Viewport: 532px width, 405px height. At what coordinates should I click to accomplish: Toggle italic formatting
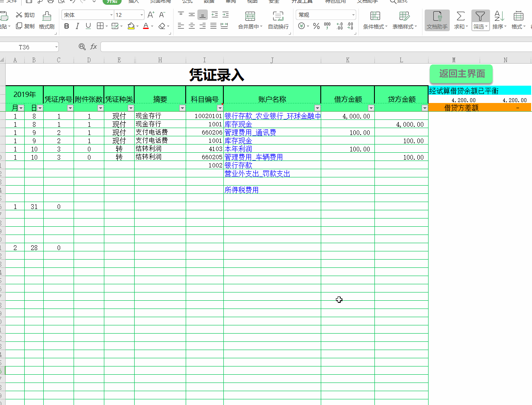click(78, 26)
